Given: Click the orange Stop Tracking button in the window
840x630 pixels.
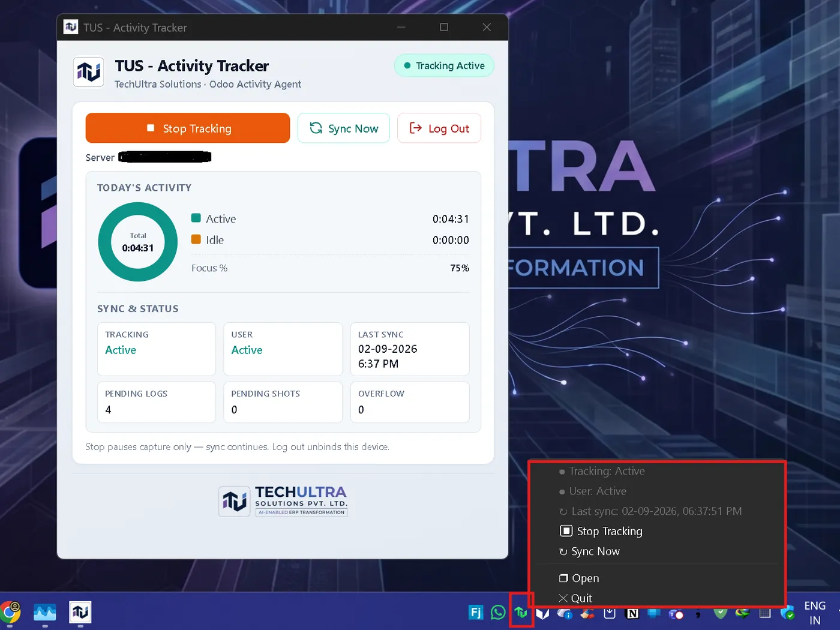Looking at the screenshot, I should pos(187,128).
